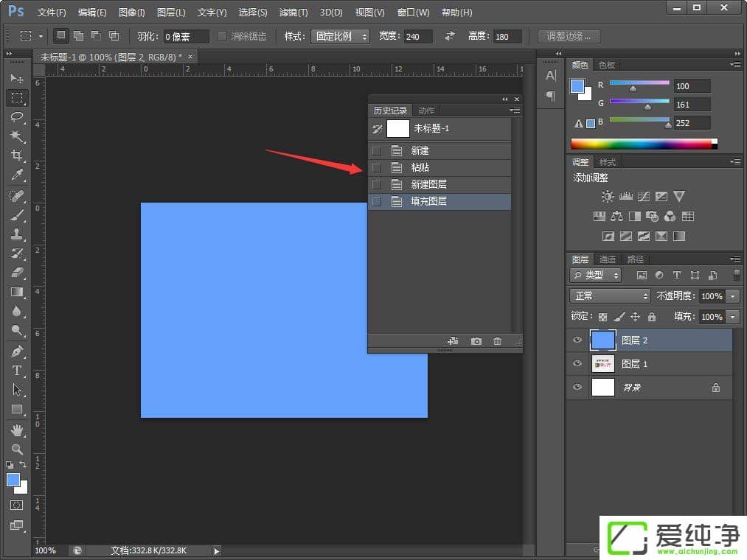This screenshot has height=560, width=747.
Task: Select the Zoom tool in toolbar
Action: point(17,449)
